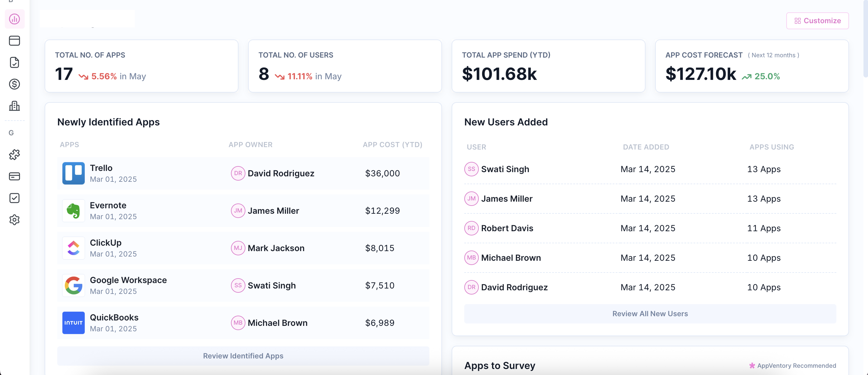The width and height of the screenshot is (868, 375).
Task: Click the Customize button
Action: 817,21
